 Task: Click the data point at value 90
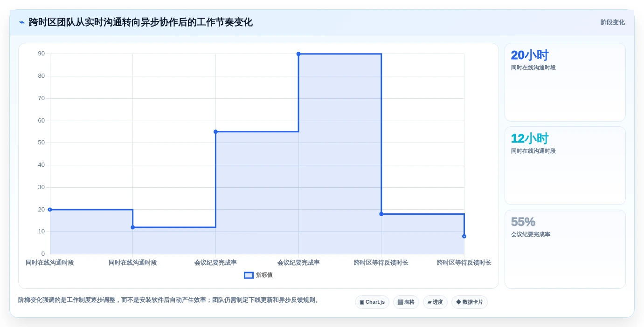point(298,54)
